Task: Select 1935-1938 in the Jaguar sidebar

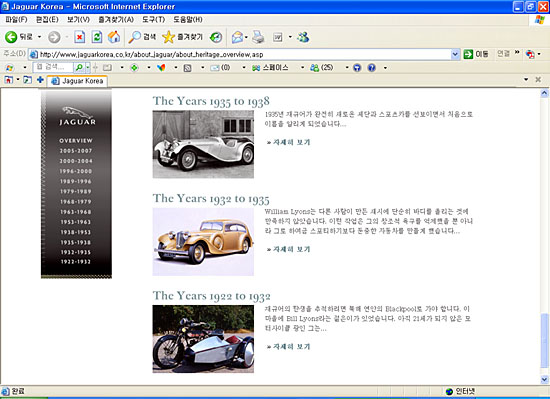Action: pyautogui.click(x=76, y=242)
